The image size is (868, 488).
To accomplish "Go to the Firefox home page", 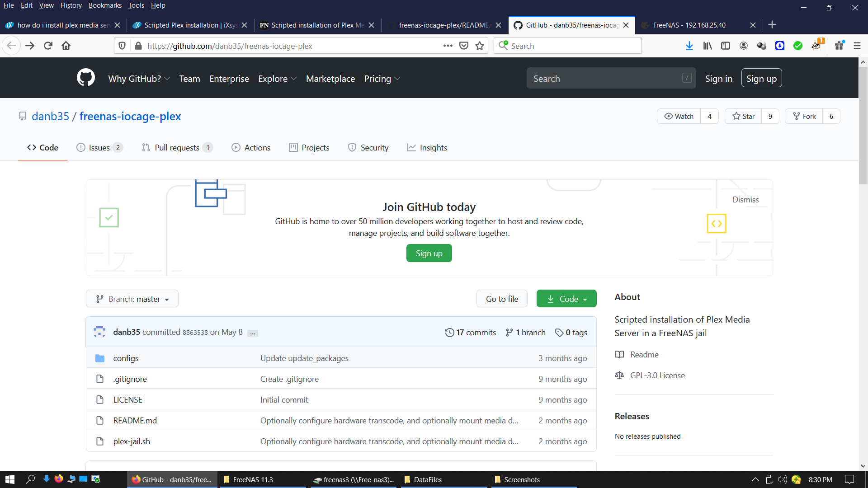I will pyautogui.click(x=66, y=46).
